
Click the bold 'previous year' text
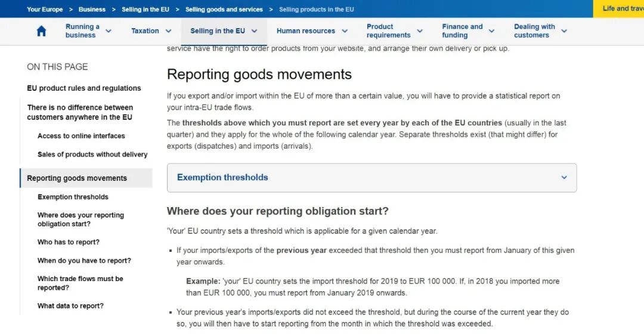pyautogui.click(x=302, y=251)
